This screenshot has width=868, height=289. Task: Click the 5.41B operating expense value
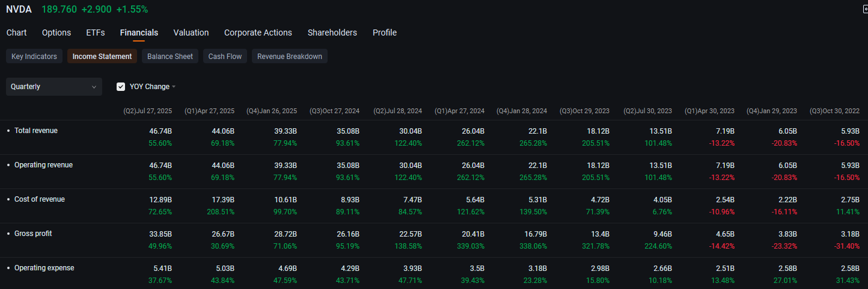coord(162,268)
